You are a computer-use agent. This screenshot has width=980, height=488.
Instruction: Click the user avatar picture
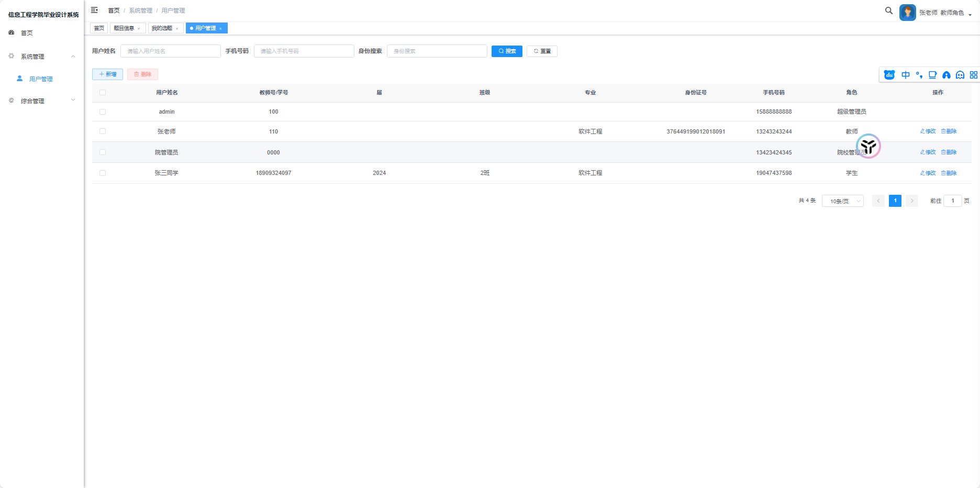pyautogui.click(x=907, y=13)
